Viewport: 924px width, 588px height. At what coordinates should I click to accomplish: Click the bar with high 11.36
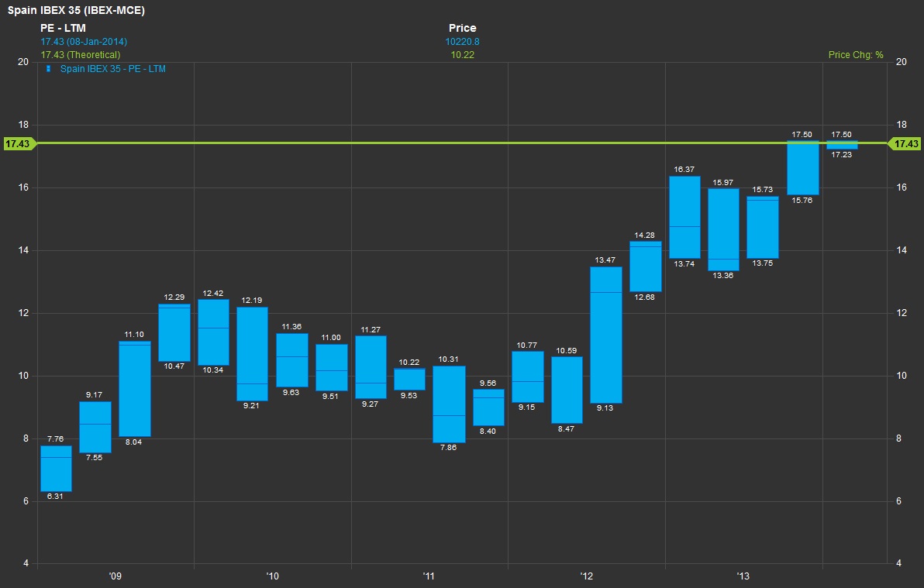(292, 360)
